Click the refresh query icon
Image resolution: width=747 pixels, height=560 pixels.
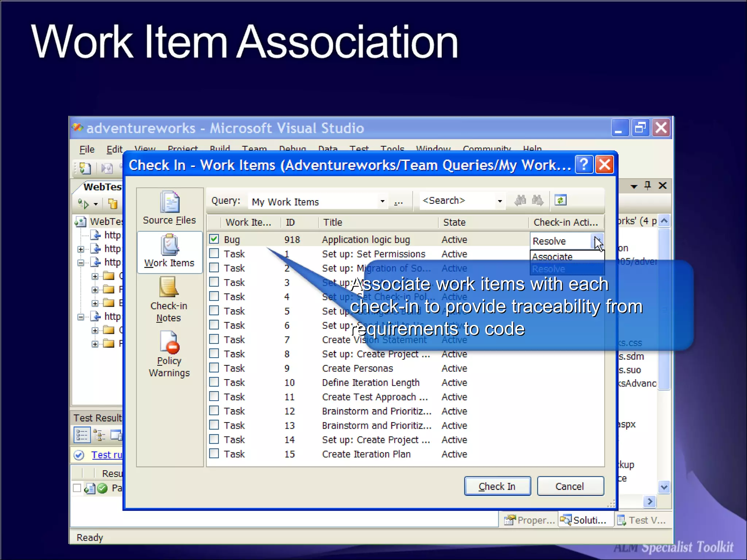tap(561, 200)
